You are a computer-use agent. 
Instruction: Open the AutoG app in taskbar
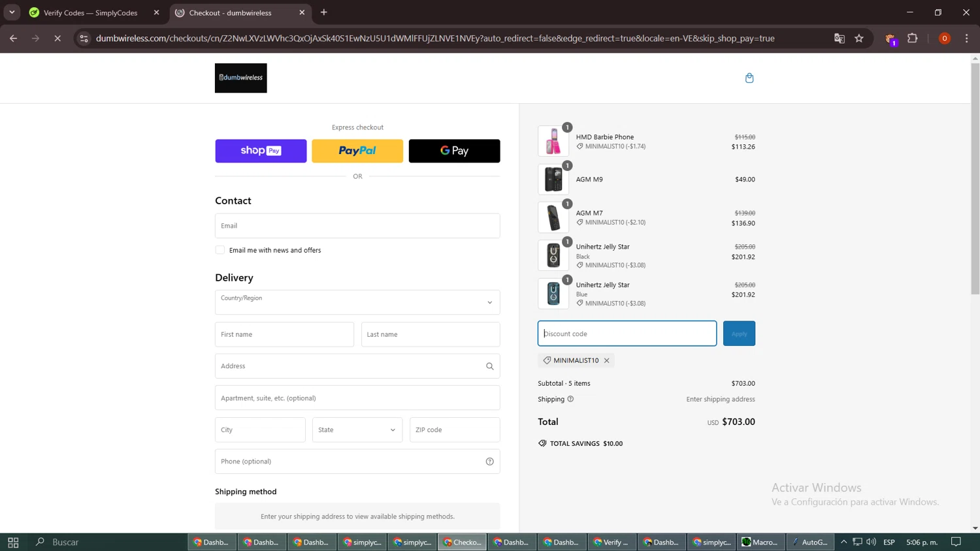810,542
